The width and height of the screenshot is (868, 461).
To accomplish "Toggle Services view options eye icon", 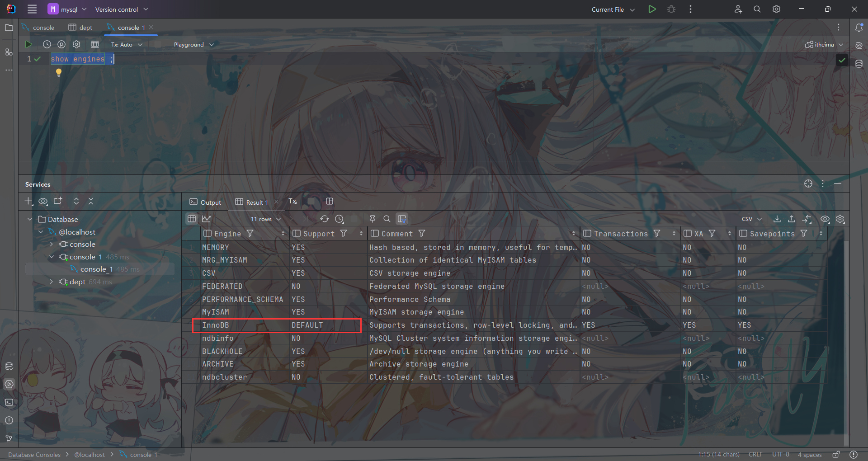I will click(x=43, y=201).
